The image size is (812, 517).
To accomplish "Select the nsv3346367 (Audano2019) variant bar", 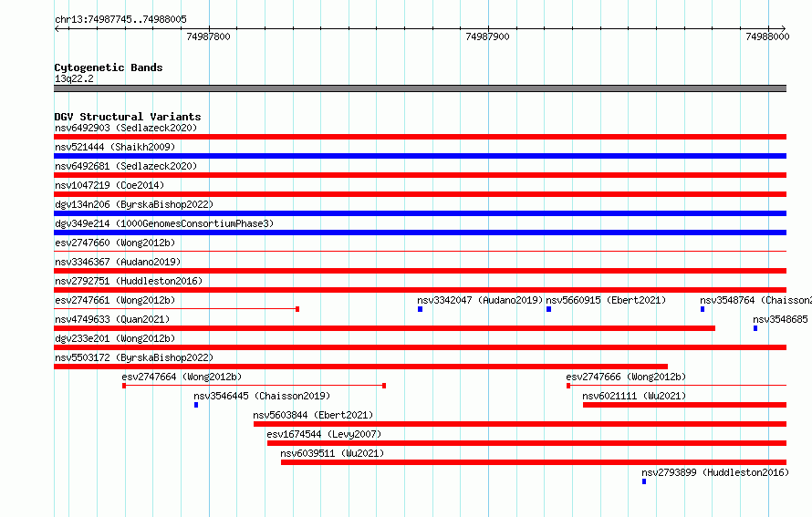I will point(420,271).
